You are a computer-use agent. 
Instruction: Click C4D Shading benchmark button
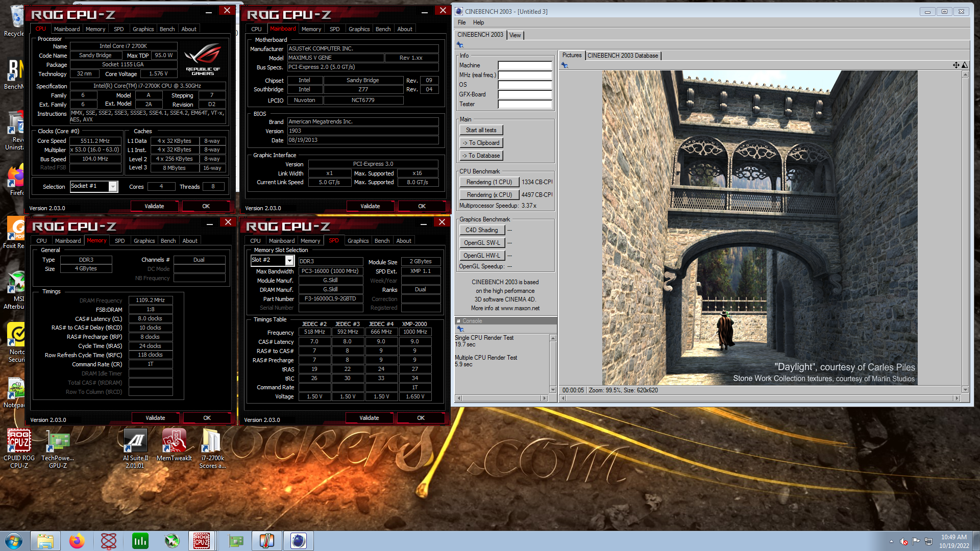[x=482, y=230]
